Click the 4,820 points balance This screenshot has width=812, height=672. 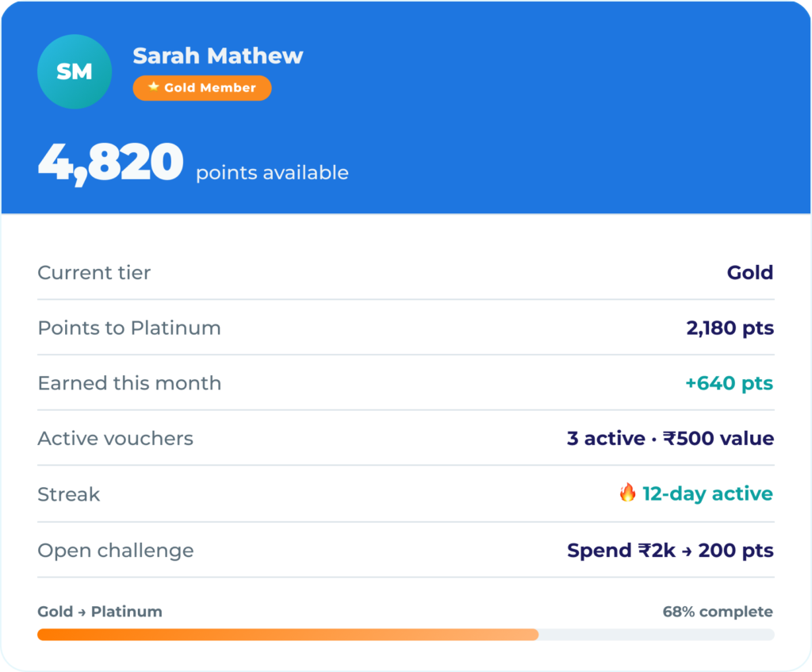pos(110,163)
